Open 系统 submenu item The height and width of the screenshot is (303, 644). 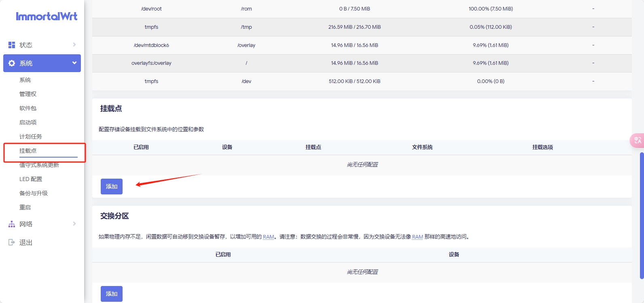25,80
